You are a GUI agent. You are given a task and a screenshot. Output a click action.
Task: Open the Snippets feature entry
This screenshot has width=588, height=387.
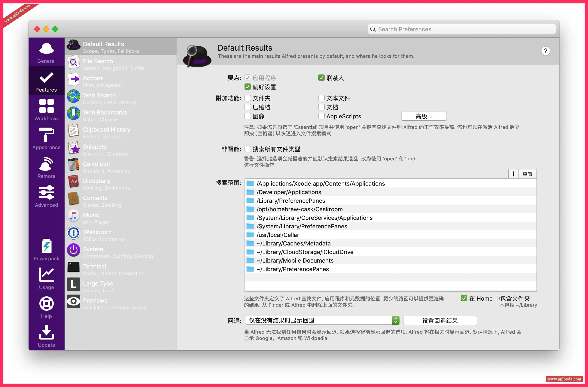(x=121, y=149)
